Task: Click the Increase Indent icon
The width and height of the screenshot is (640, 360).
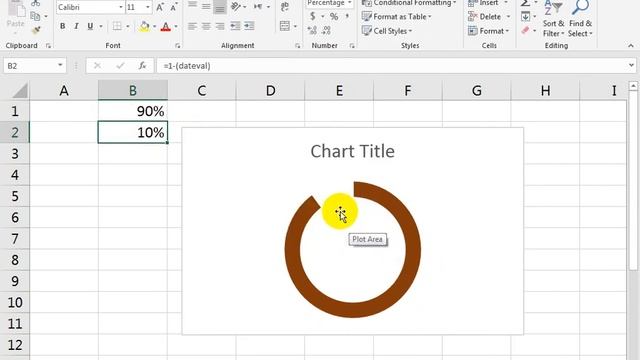Action: [x=249, y=26]
